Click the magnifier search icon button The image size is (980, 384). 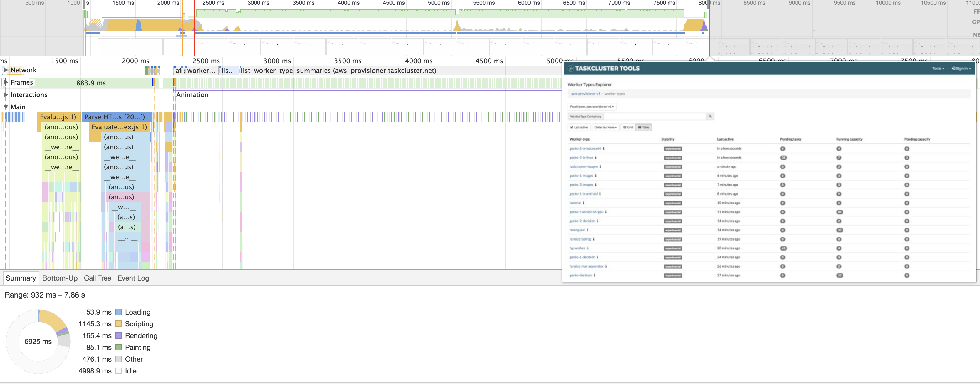point(710,116)
